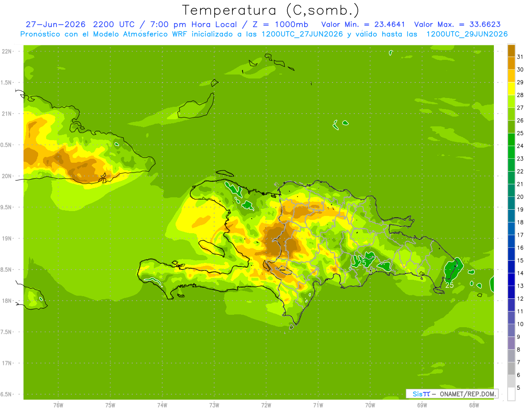The image size is (532, 411).
Task: Click the legend swatch between 25 and 26
Action: 511,126
